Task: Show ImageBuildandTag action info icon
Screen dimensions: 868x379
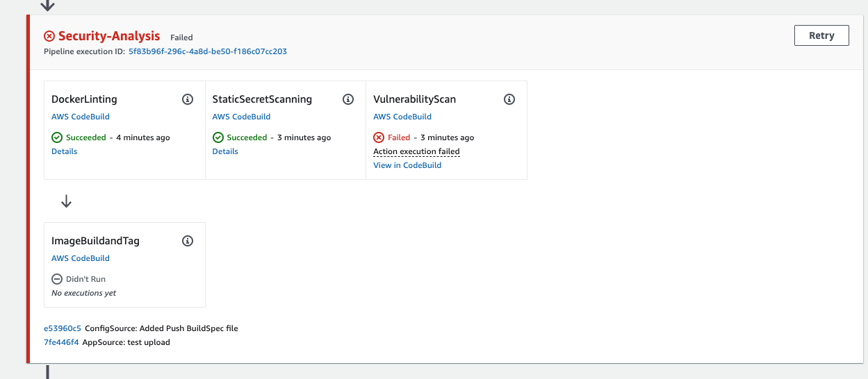Action: tap(188, 241)
